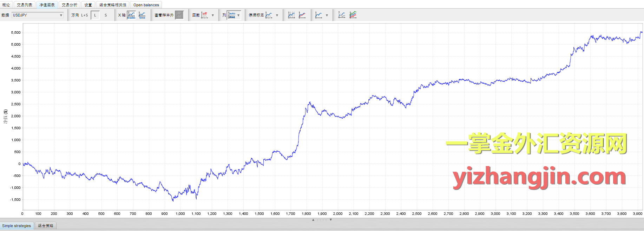
Task: Click the blue line chart icon
Action: point(318,15)
